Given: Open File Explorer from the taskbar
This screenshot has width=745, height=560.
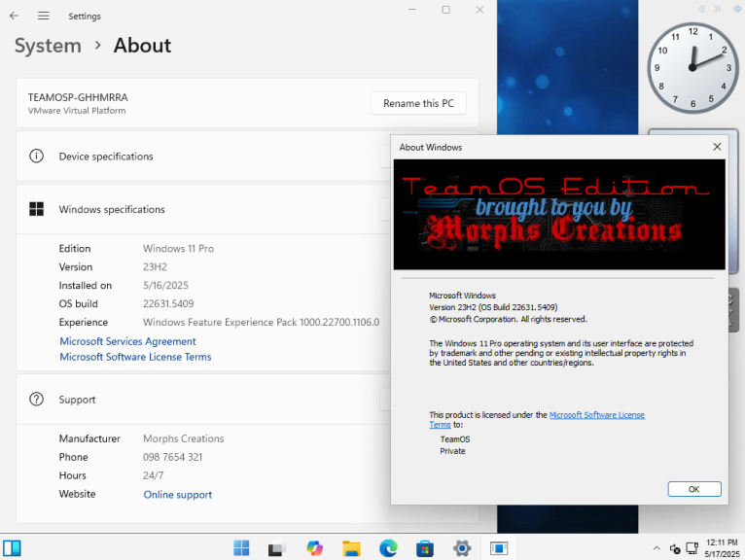Looking at the screenshot, I should [351, 548].
